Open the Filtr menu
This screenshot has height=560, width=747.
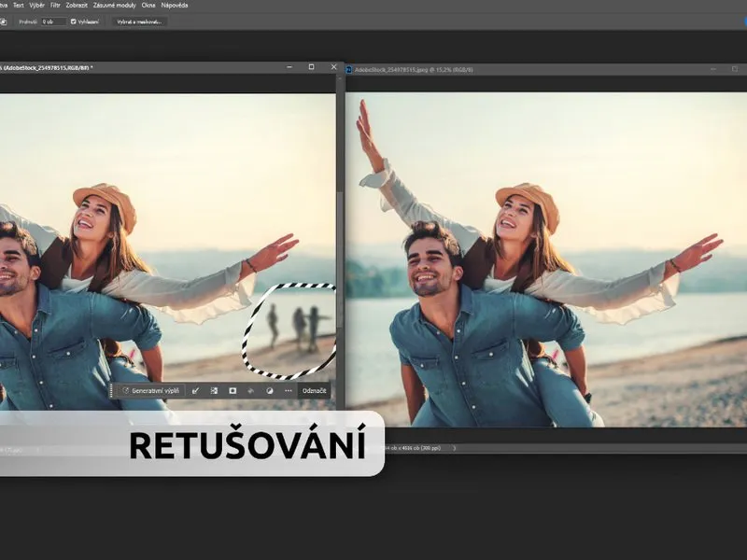point(55,6)
